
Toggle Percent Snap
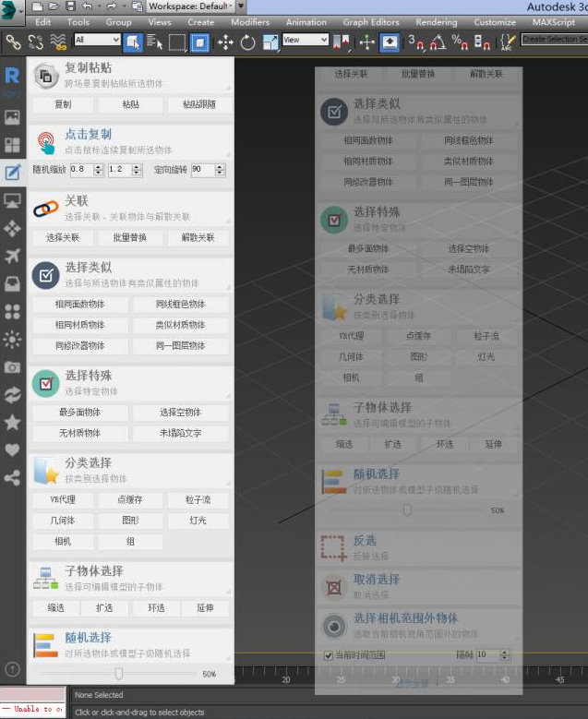(x=460, y=42)
